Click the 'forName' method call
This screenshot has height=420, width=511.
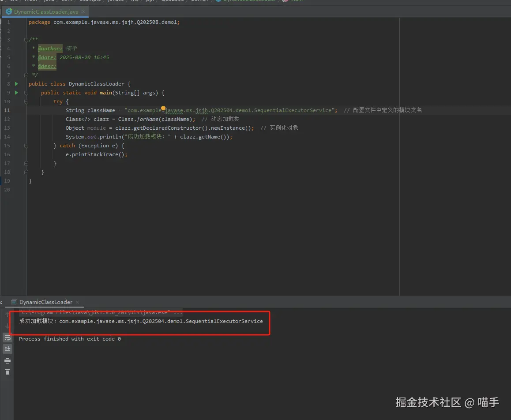pyautogui.click(x=147, y=119)
